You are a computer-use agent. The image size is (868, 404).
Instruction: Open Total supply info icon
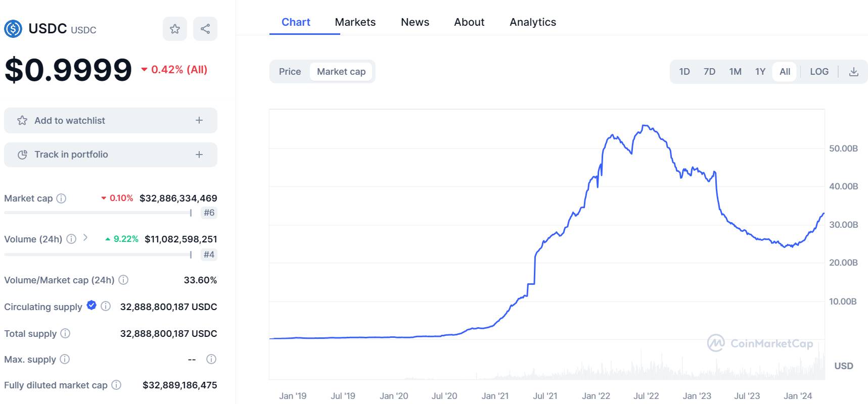point(65,333)
